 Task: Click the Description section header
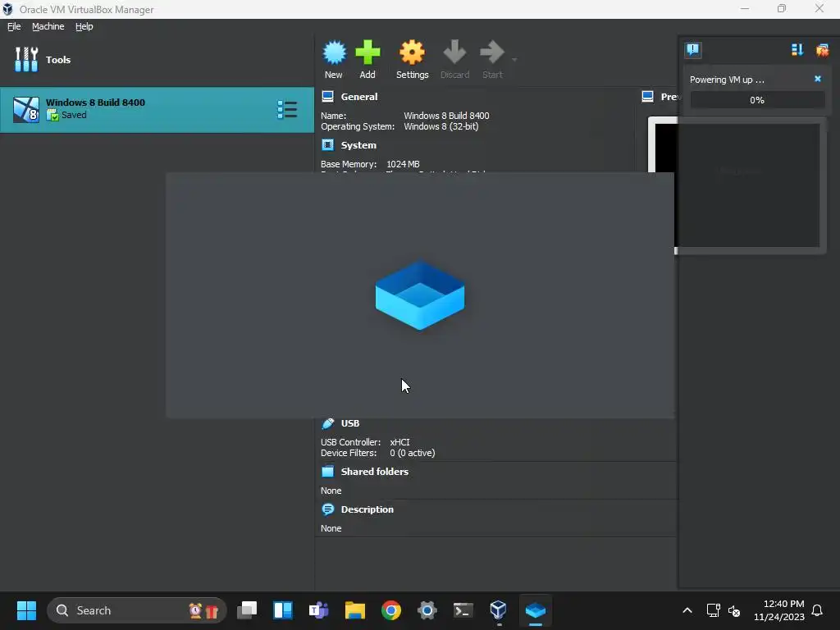pos(367,509)
